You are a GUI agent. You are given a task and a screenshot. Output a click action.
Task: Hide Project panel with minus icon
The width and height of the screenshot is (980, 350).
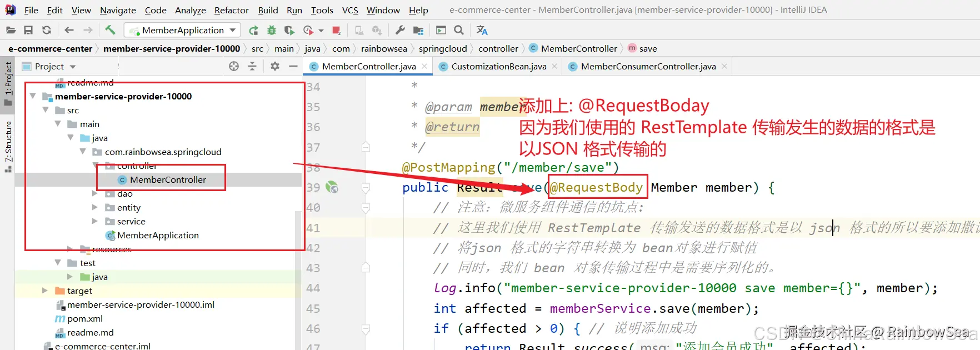click(x=293, y=66)
